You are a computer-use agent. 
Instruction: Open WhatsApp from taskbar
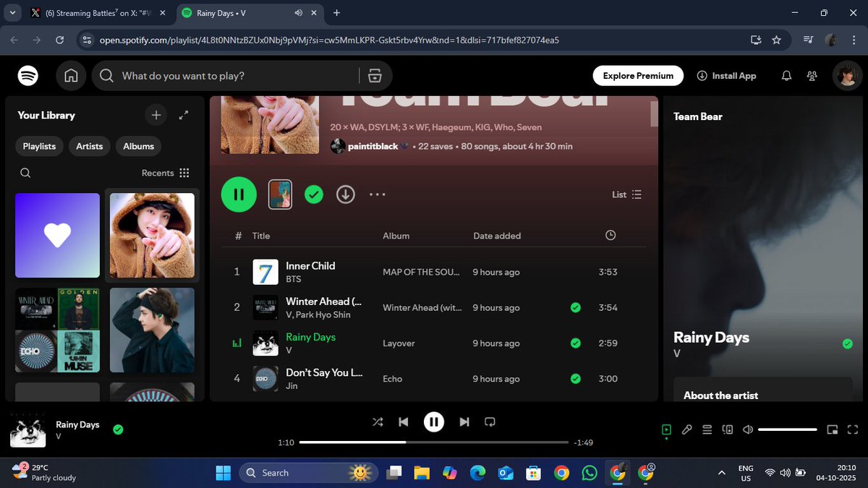pyautogui.click(x=590, y=473)
